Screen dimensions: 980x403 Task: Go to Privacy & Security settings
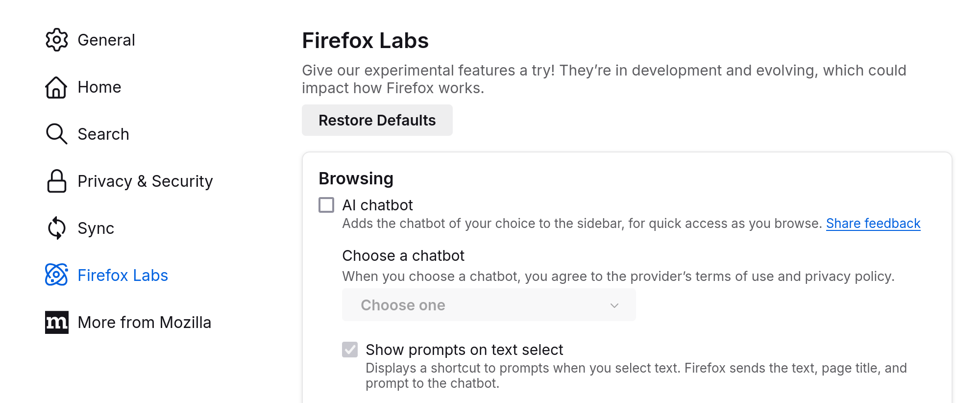145,181
